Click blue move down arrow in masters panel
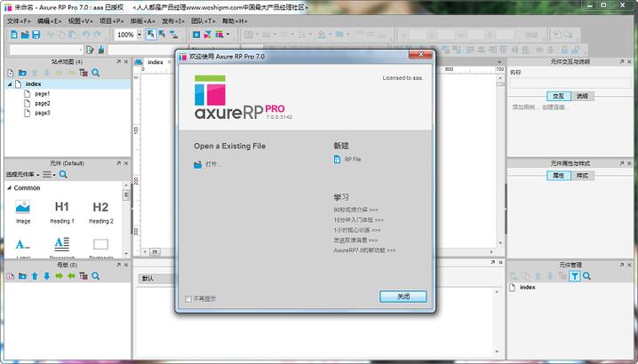The width and height of the screenshot is (638, 364). pyautogui.click(x=47, y=276)
